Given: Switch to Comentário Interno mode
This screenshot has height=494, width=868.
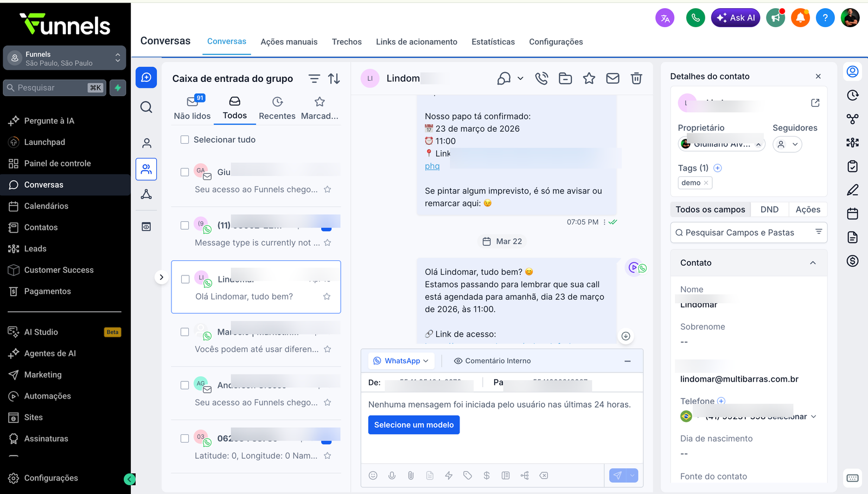Looking at the screenshot, I should coord(492,361).
